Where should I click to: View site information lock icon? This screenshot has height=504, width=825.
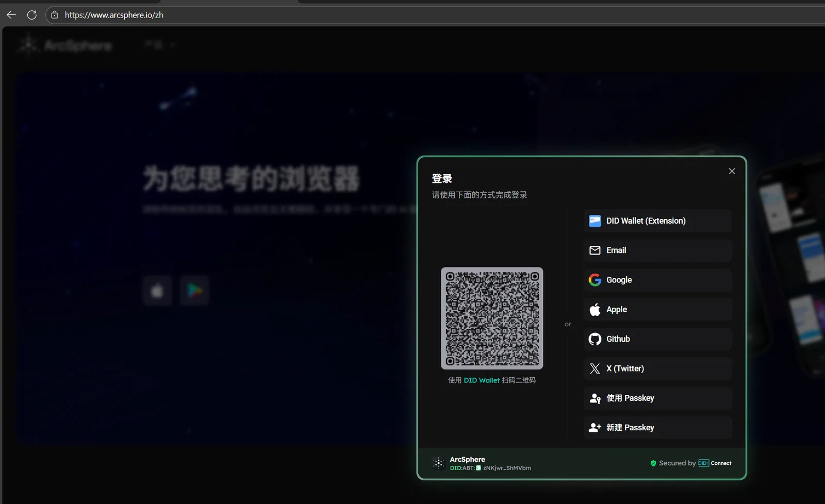[x=55, y=15]
